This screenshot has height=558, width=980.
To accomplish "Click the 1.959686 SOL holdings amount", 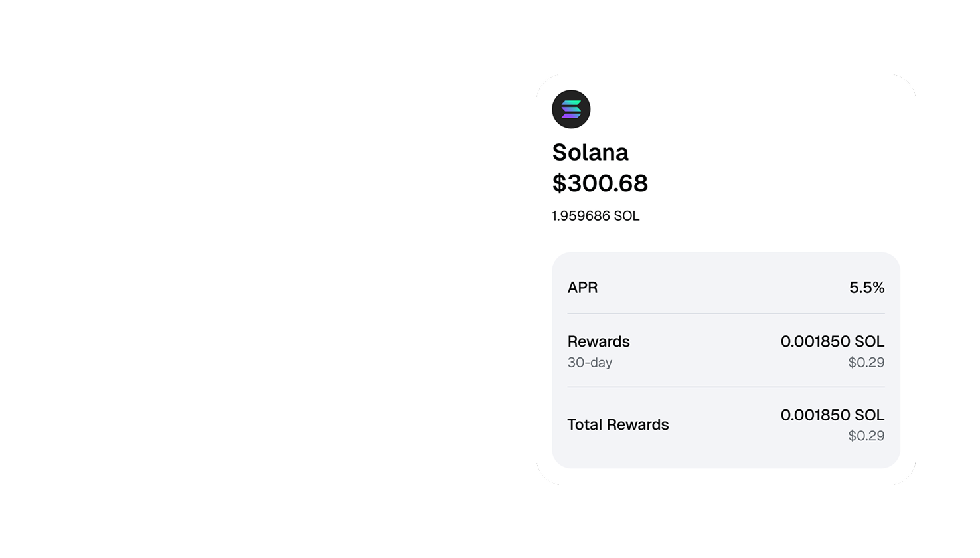I will [596, 216].
